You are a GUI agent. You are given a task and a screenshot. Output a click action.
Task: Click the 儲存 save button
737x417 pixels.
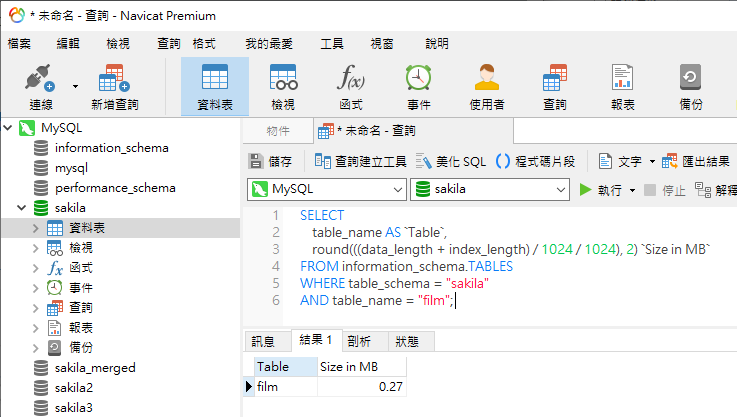point(270,161)
